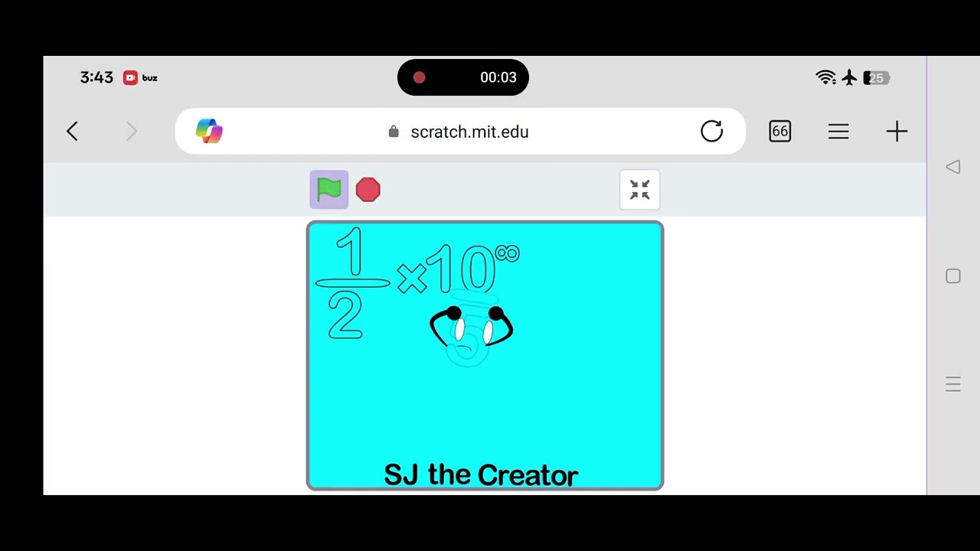The image size is (980, 551).
Task: Click the ×10 infinity symbol on stage
Action: tap(459, 269)
